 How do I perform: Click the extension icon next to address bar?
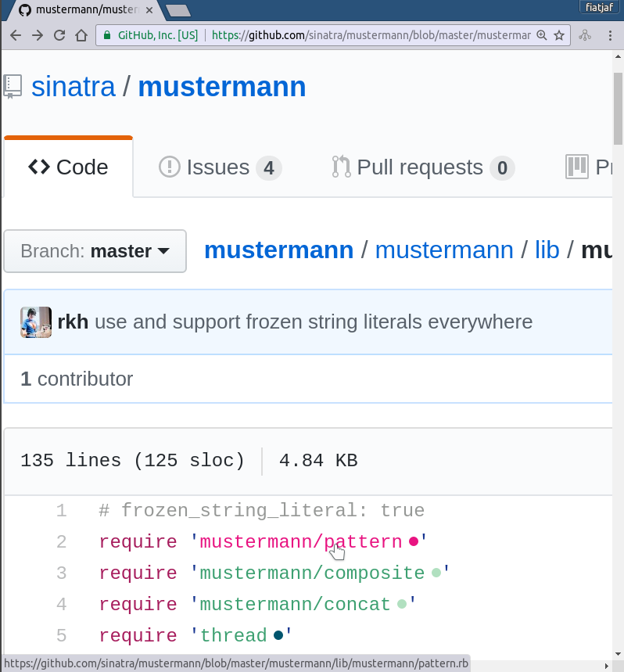click(585, 35)
